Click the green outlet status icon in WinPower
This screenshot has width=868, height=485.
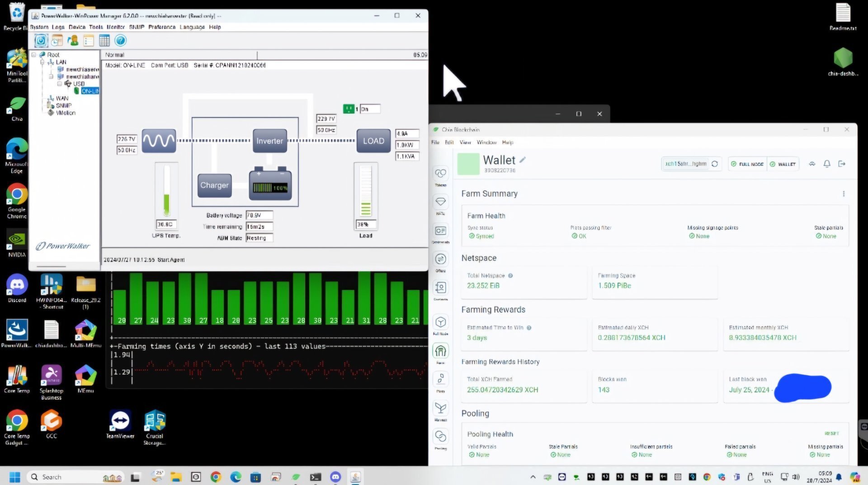pyautogui.click(x=349, y=109)
